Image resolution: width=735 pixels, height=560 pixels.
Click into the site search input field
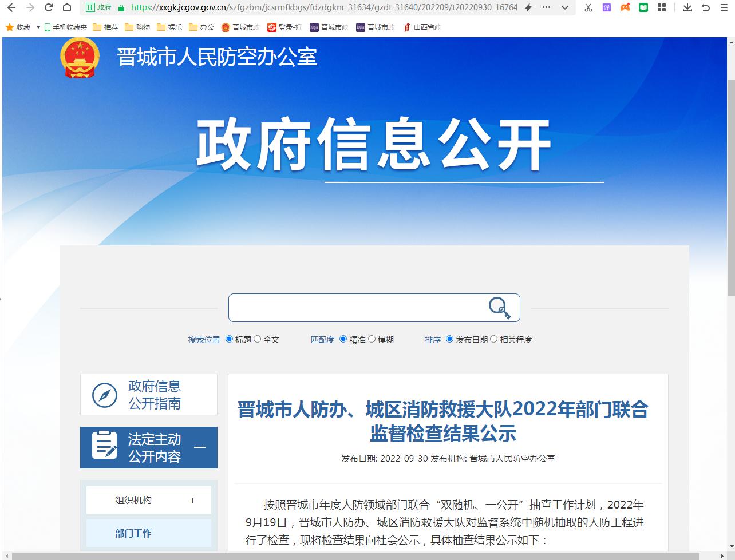click(355, 308)
